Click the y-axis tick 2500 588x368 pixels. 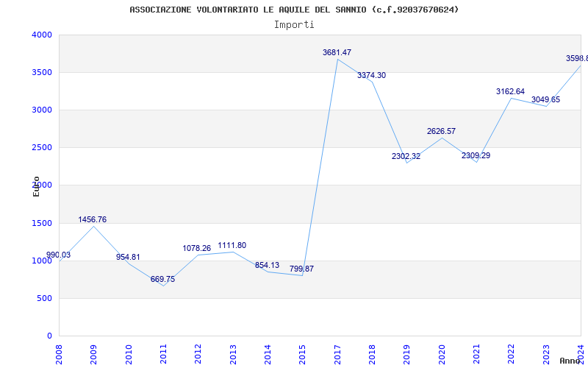tap(42, 148)
